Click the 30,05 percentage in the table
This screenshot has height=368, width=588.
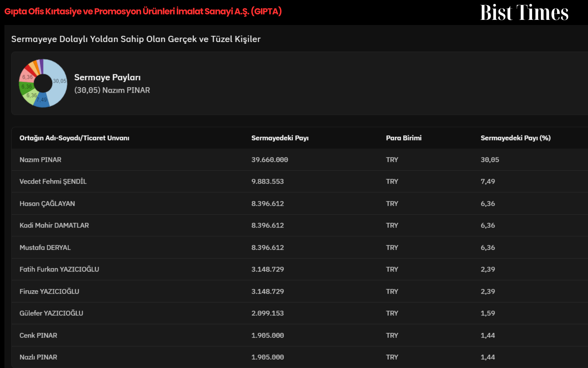coord(490,160)
